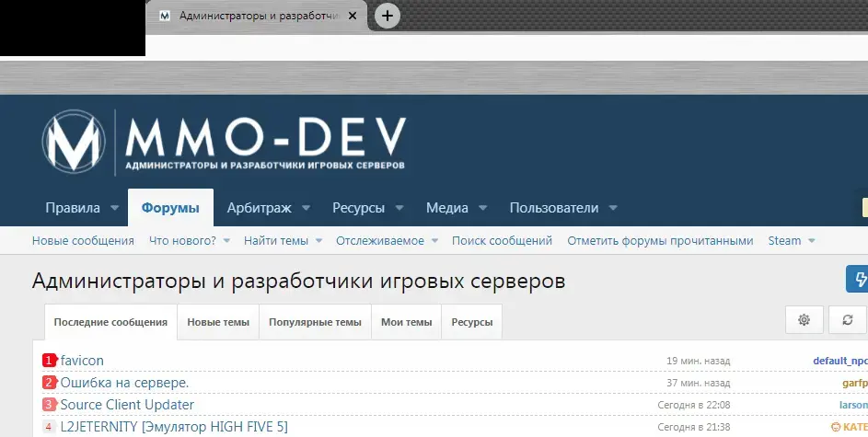Open the Пользователи navigation item
Image resolution: width=868 pixels, height=437 pixels.
pyautogui.click(x=554, y=208)
